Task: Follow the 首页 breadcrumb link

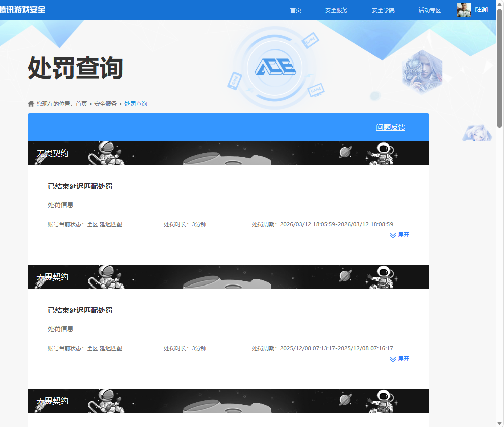Action: click(81, 104)
